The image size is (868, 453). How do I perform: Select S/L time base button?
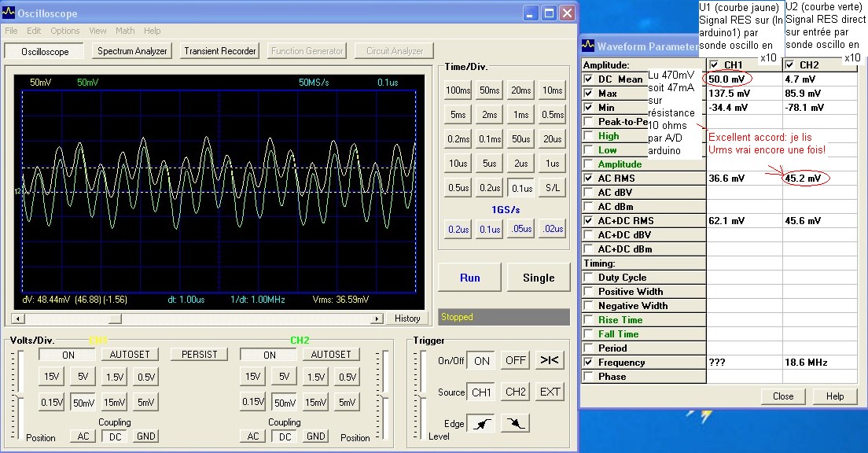tap(552, 188)
